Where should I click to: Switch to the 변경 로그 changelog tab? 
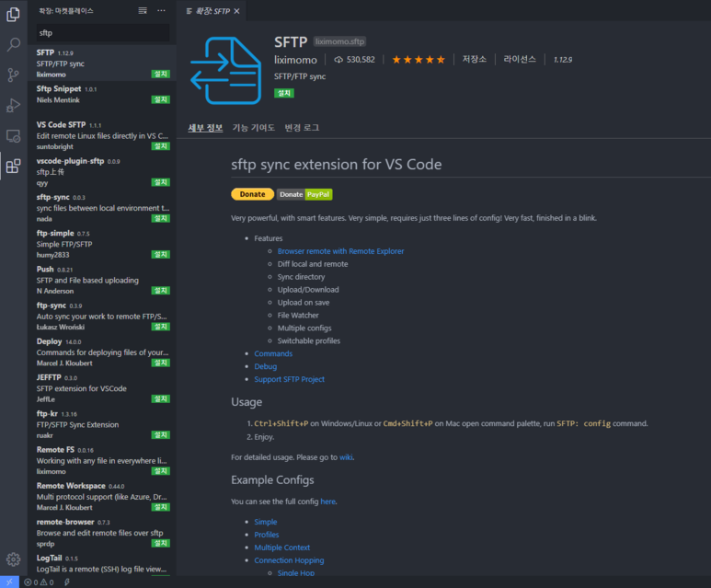point(302,128)
